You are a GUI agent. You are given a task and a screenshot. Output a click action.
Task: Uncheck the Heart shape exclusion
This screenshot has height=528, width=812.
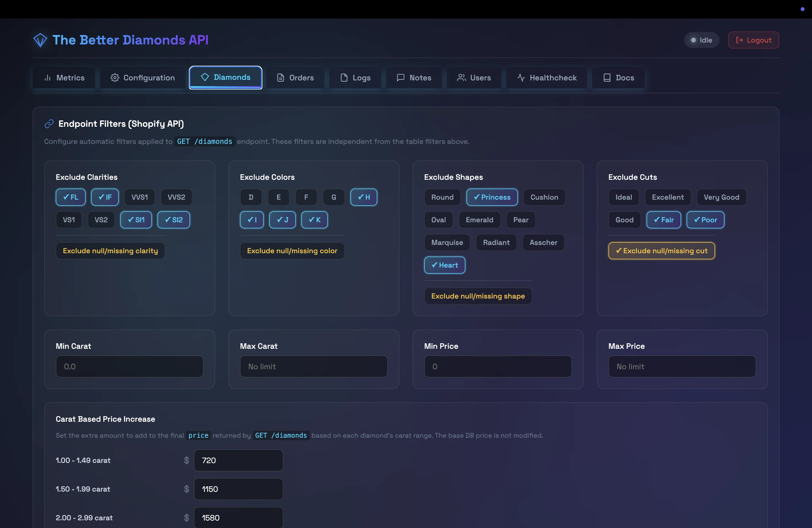tap(445, 265)
